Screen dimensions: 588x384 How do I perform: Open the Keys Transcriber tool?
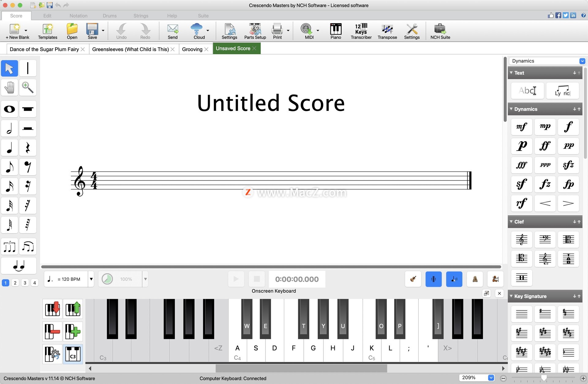pyautogui.click(x=361, y=31)
